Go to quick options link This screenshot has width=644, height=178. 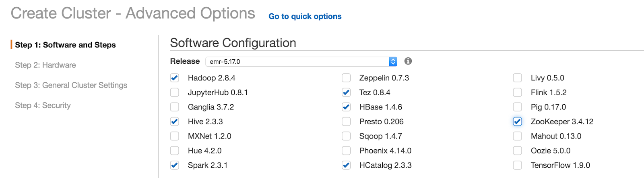pos(305,17)
